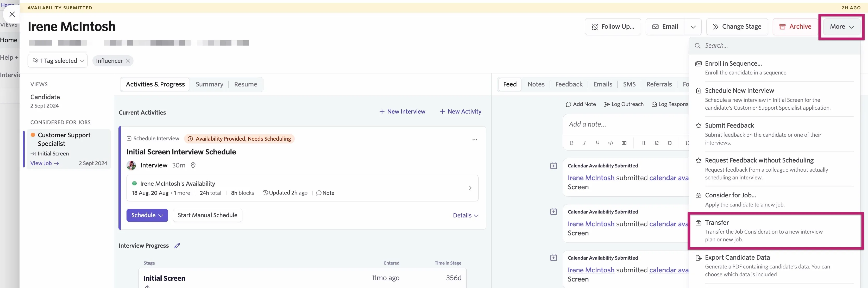This screenshot has width=868, height=288.
Task: Click New Activity link
Action: click(x=460, y=111)
